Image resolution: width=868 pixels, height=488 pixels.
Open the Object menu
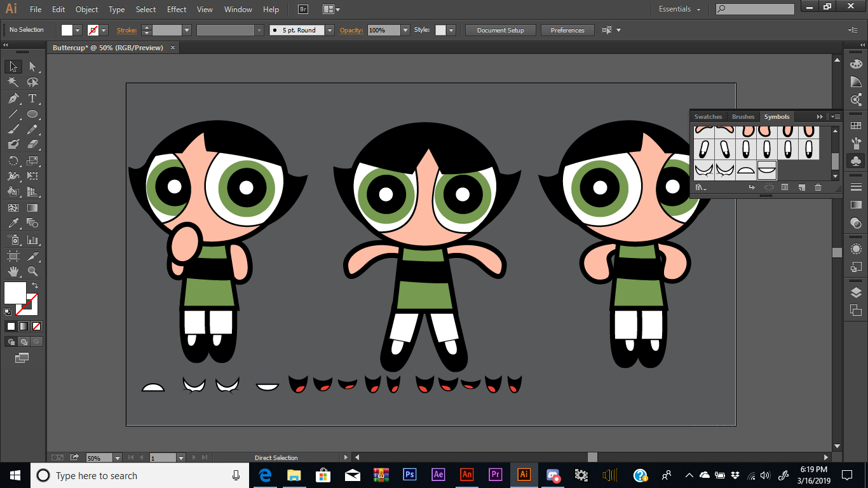86,10
